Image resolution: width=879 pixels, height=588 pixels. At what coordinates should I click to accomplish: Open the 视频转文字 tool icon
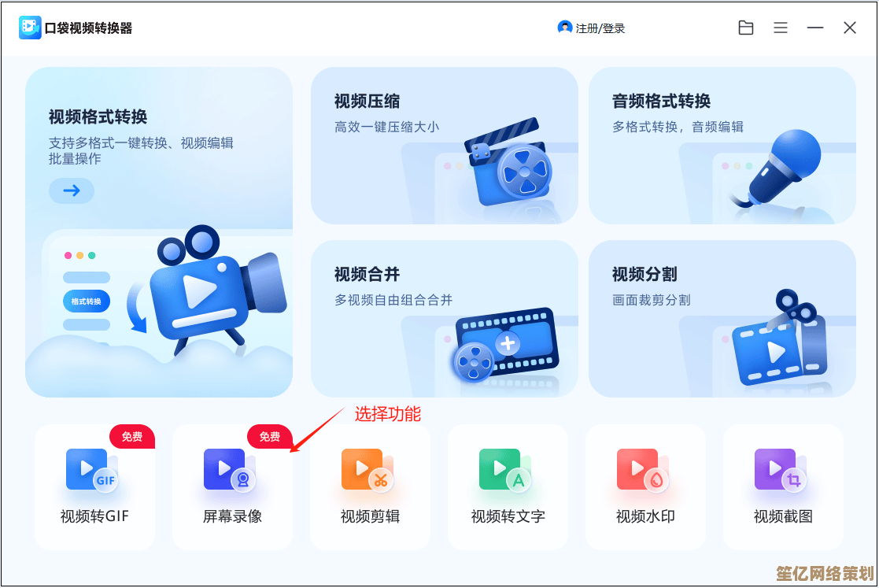[504, 471]
